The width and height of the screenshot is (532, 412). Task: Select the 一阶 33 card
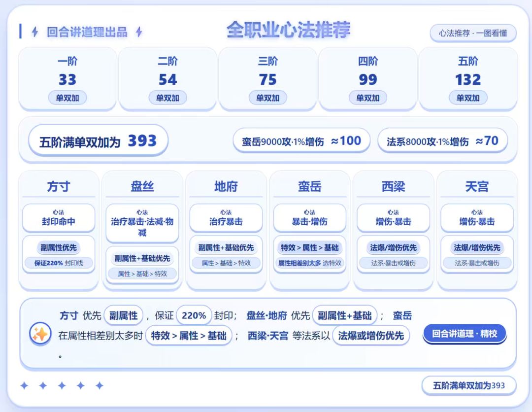(67, 79)
